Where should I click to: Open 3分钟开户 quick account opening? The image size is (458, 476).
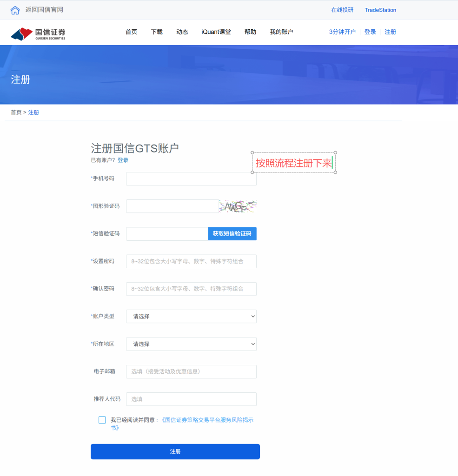342,32
